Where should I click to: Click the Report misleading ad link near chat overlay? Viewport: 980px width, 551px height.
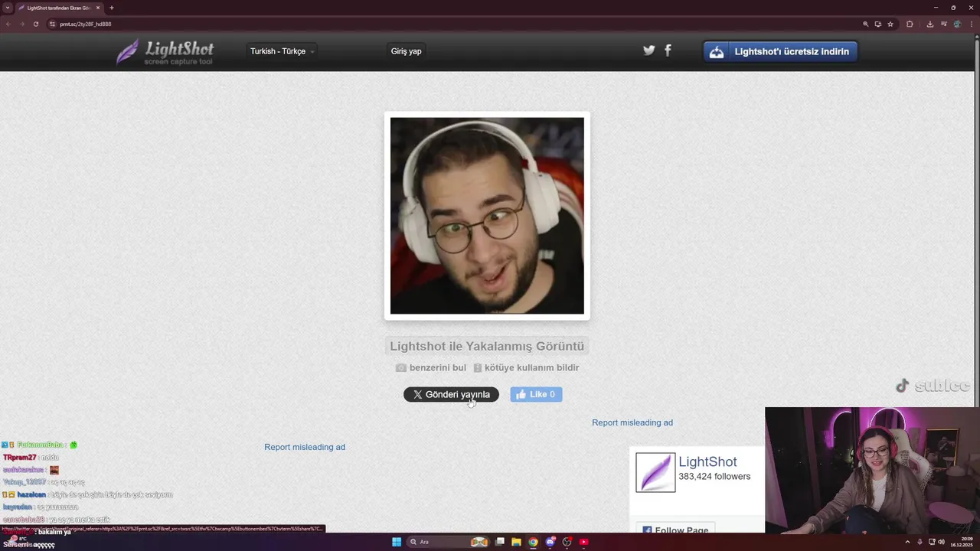click(305, 447)
